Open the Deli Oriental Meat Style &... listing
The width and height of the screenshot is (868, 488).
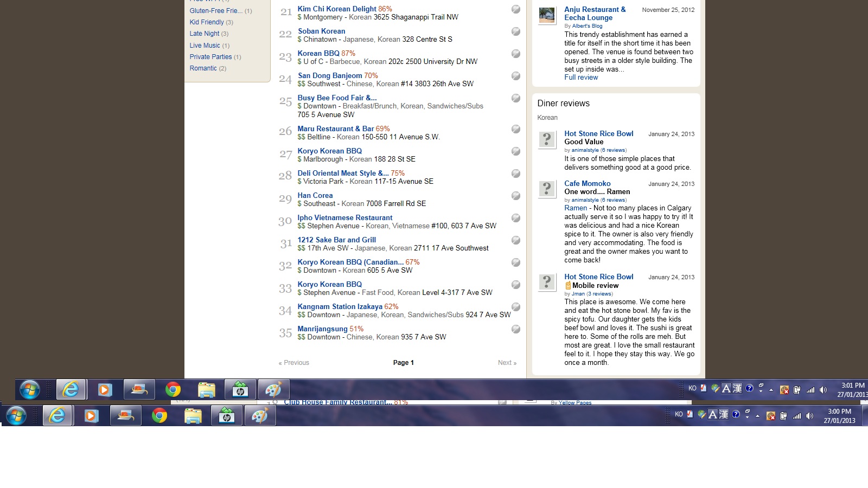tap(343, 173)
